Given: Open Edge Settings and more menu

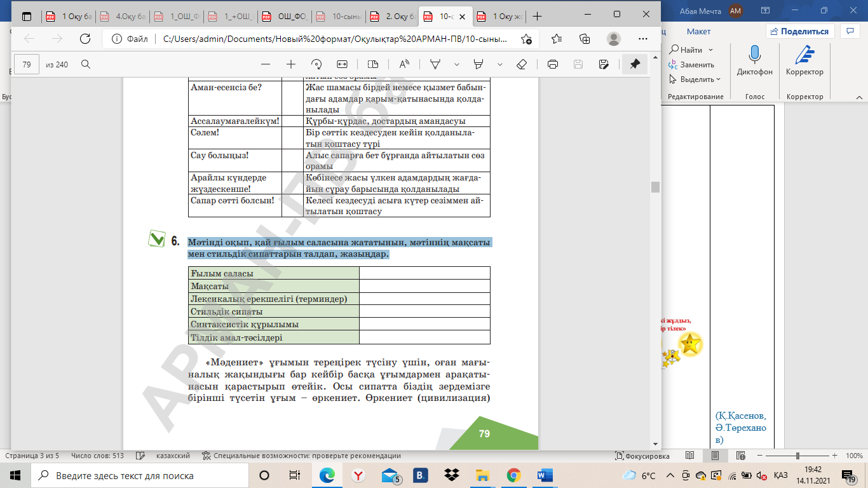Looking at the screenshot, I should coord(642,39).
